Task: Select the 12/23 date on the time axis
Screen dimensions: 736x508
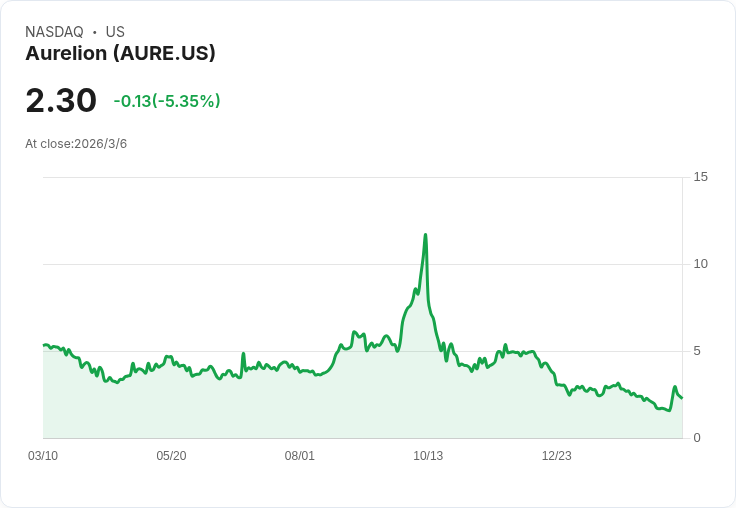Action: 557,456
